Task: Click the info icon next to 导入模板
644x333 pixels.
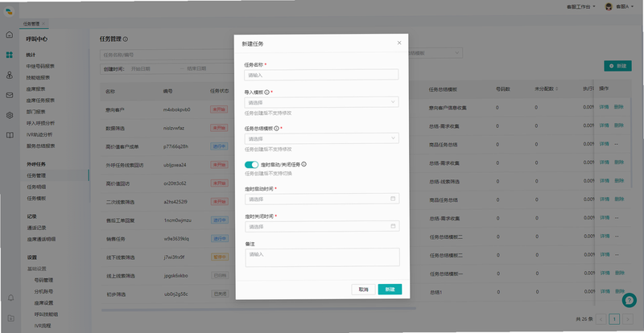Action: [x=267, y=92]
